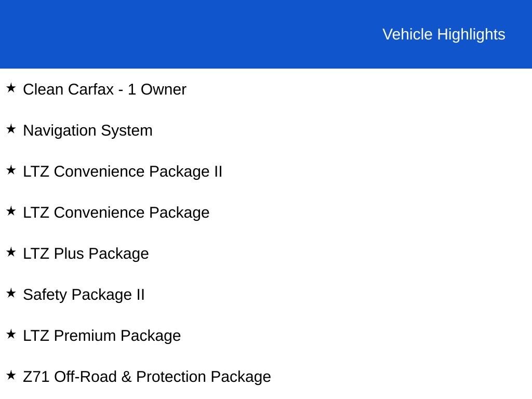The image size is (532, 399).
Task: Tap the star beside LTZ Plus Package
Action: 11,252
